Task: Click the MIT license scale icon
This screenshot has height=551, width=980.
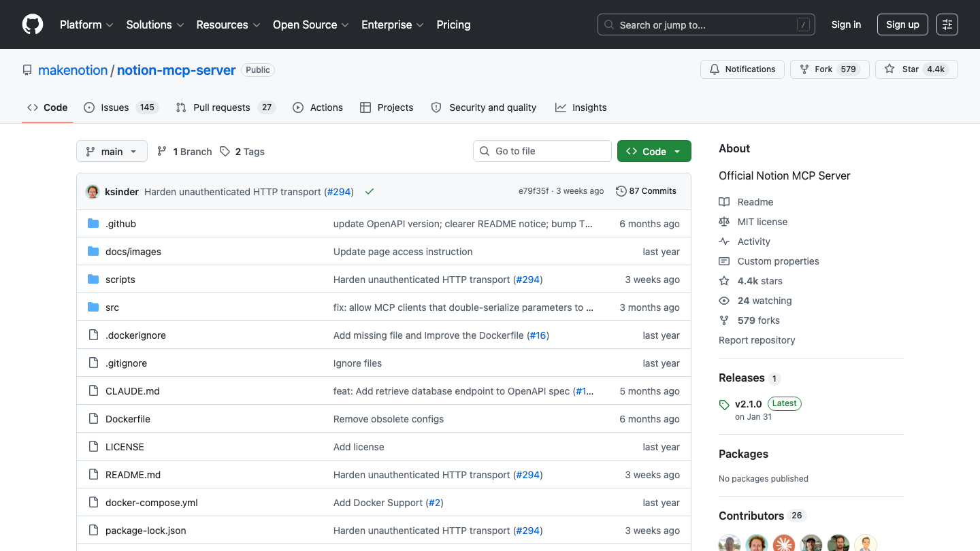Action: click(x=724, y=222)
